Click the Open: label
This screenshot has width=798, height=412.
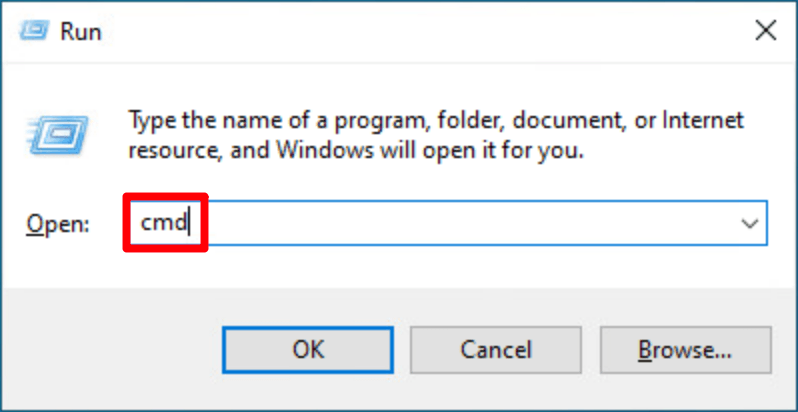[x=58, y=224]
